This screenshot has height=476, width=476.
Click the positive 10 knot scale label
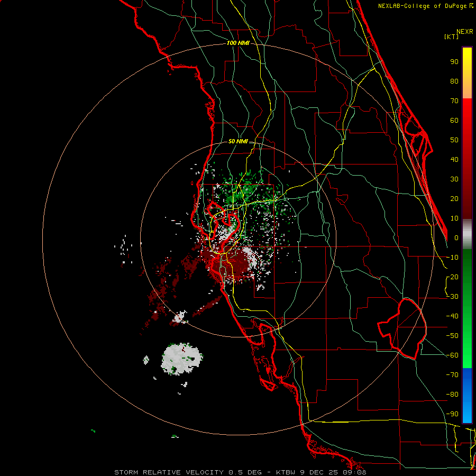pos(454,218)
